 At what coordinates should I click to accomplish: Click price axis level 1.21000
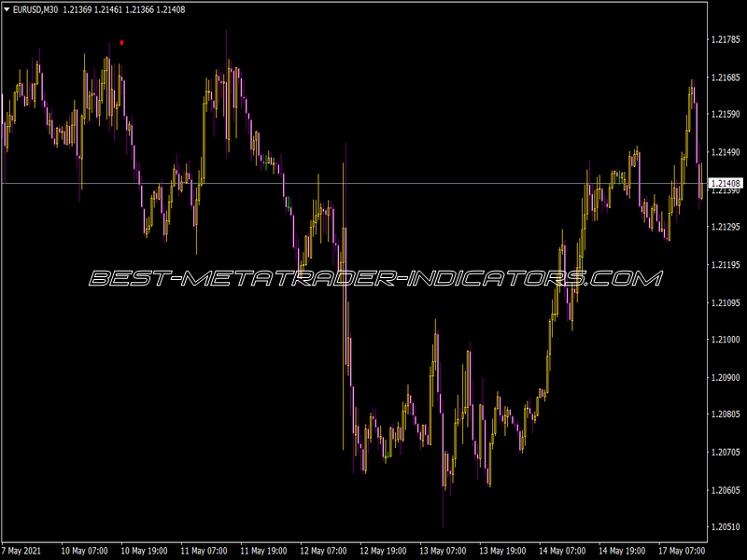tap(726, 340)
